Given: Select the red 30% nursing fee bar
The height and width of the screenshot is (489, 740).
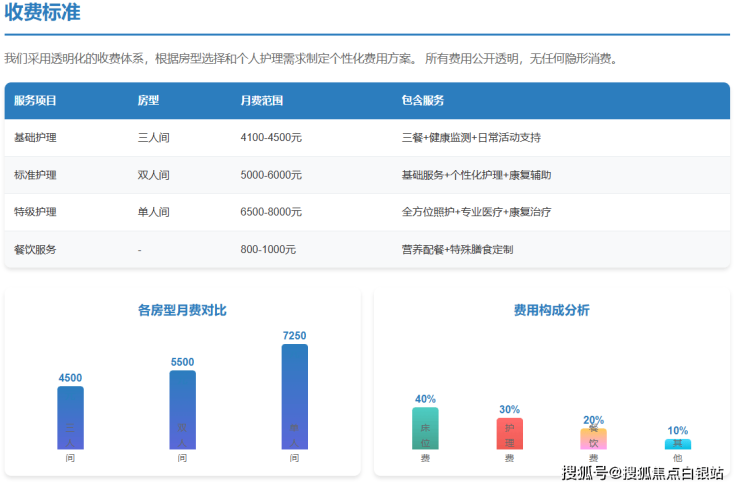Looking at the screenshot, I should click(509, 434).
